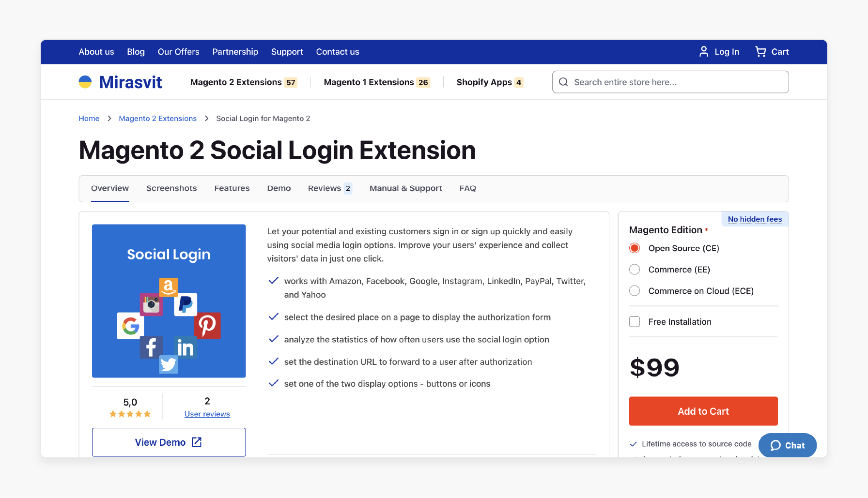Open Shopify Apps main menu
868x498 pixels.
pos(484,82)
